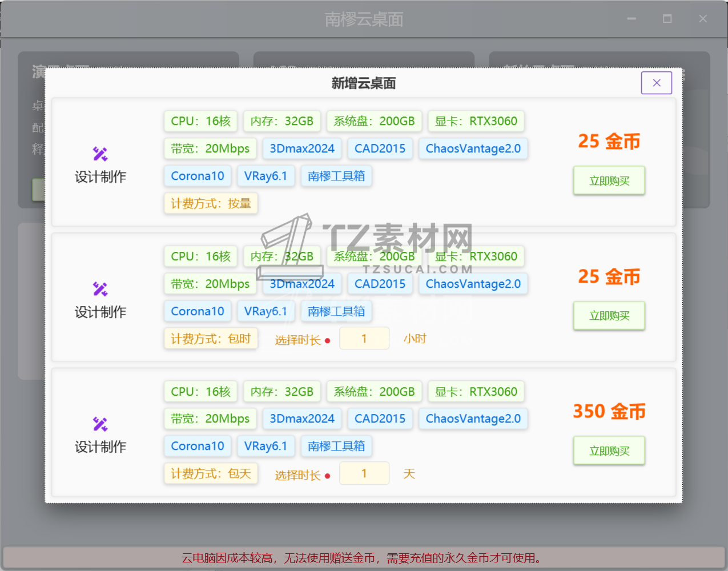The height and width of the screenshot is (571, 728).
Task: Focus the 天 duration input field
Action: (x=364, y=473)
